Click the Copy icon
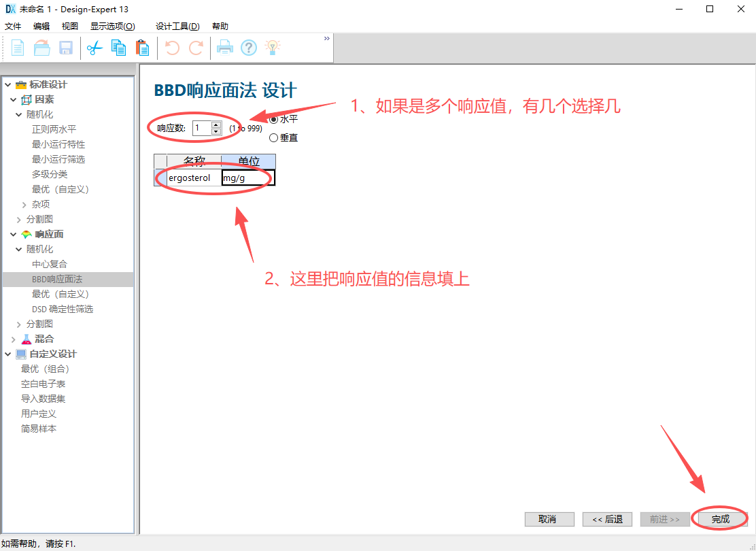Viewport: 756px width, 551px height. (x=118, y=48)
